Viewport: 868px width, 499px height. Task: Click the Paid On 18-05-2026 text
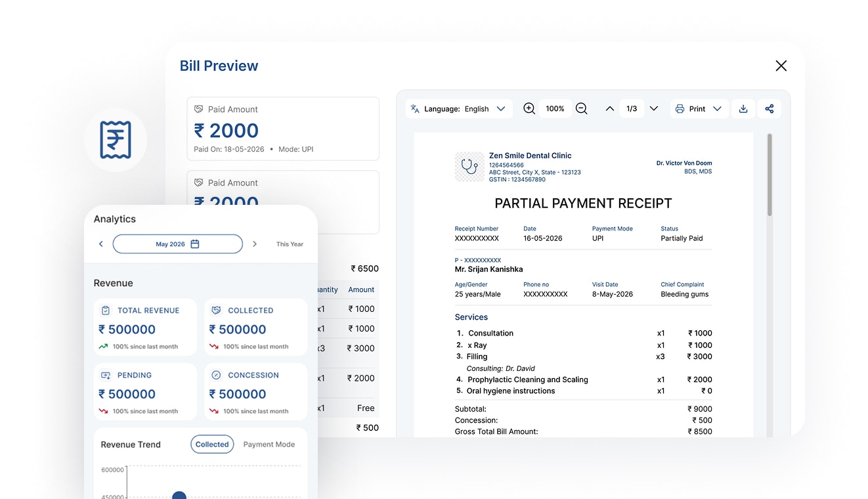tap(229, 150)
